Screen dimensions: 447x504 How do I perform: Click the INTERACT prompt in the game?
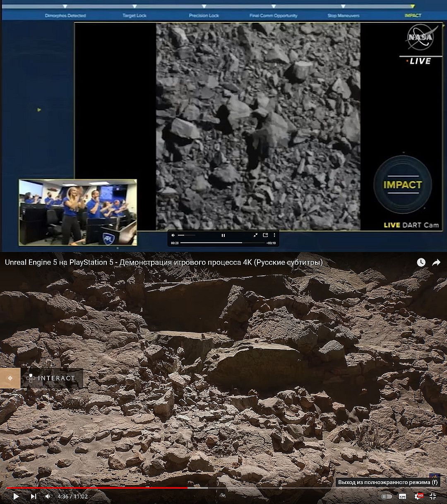click(51, 378)
